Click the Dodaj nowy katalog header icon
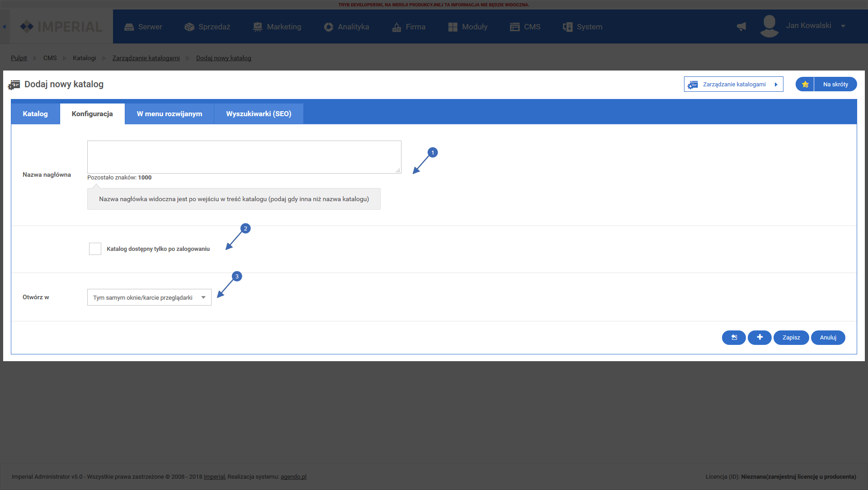Image resolution: width=868 pixels, height=490 pixels. (14, 85)
